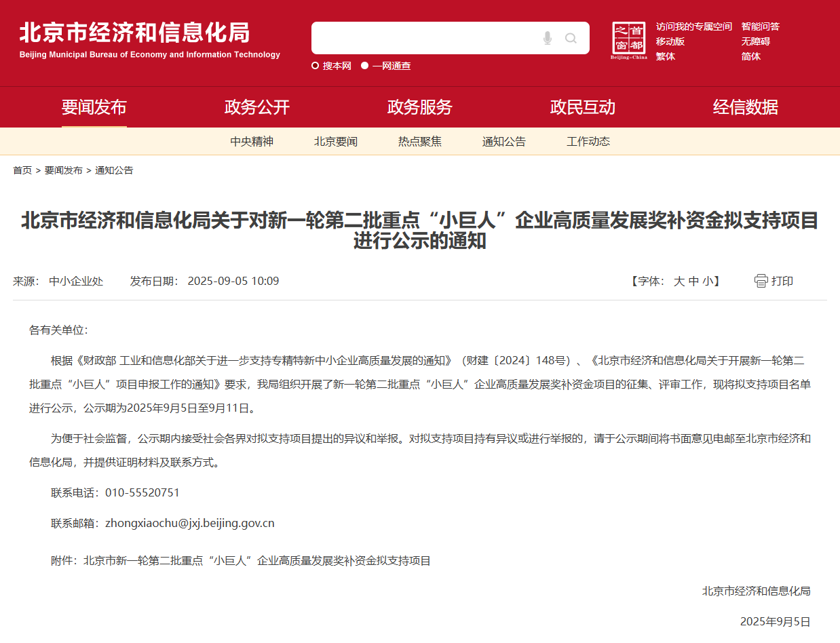Open the 政民互动 navigation menu
The width and height of the screenshot is (840, 643).
click(582, 106)
